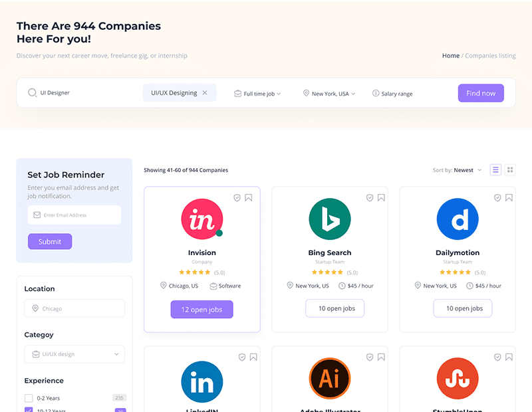Open the Full time job dropdown

click(257, 94)
